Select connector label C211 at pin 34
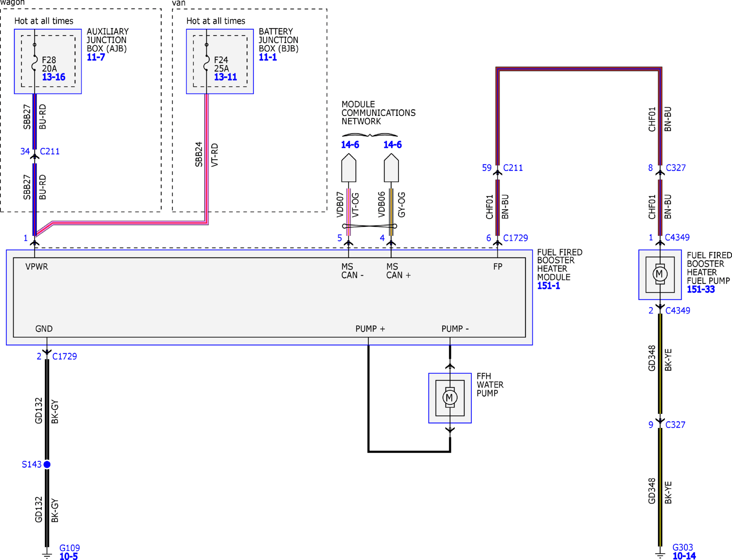Image resolution: width=732 pixels, height=560 pixels. pyautogui.click(x=50, y=152)
